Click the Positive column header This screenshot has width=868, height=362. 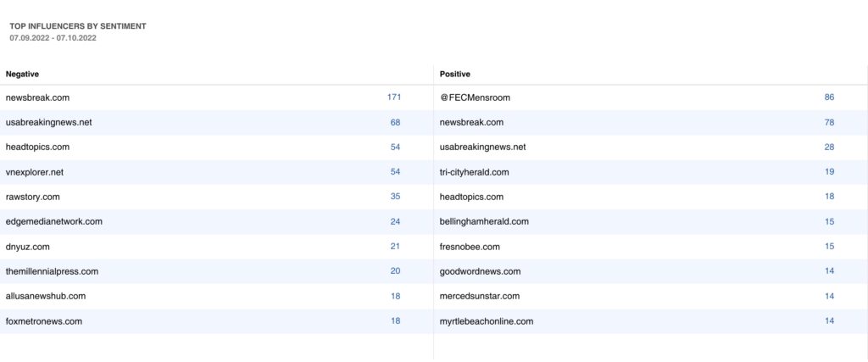(x=454, y=74)
